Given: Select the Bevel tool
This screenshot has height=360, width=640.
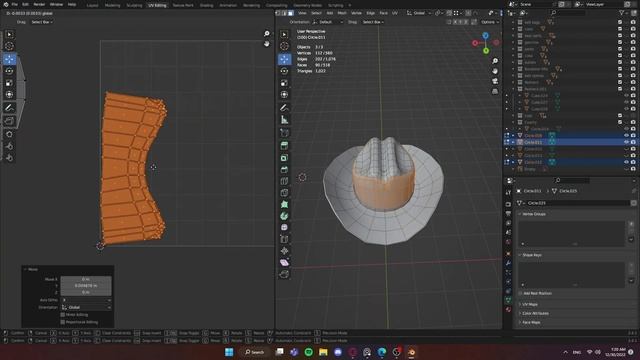Looking at the screenshot, I should (284, 169).
